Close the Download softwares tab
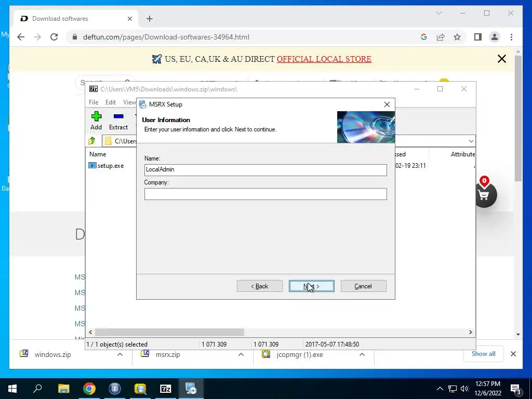 129,19
